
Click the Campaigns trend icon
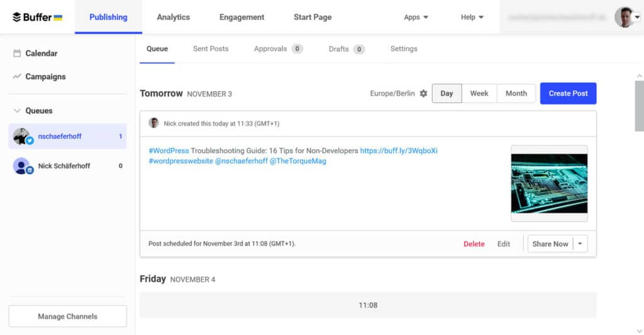pos(17,76)
